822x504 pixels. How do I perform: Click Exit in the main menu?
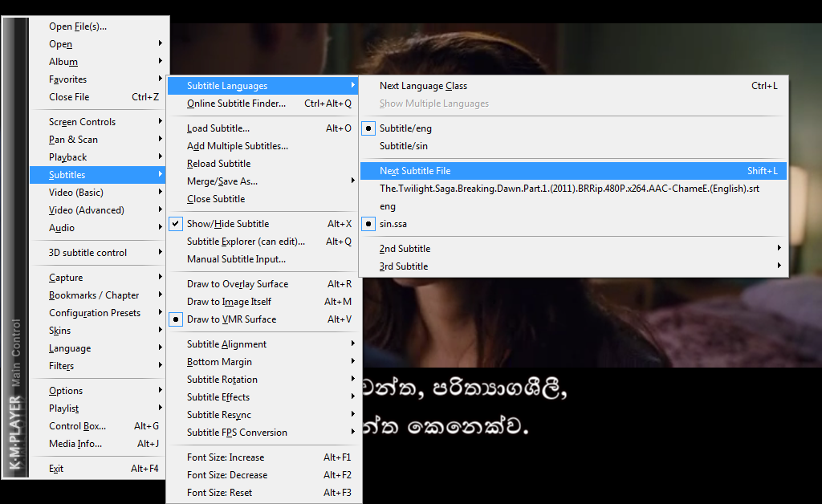[x=98, y=469]
